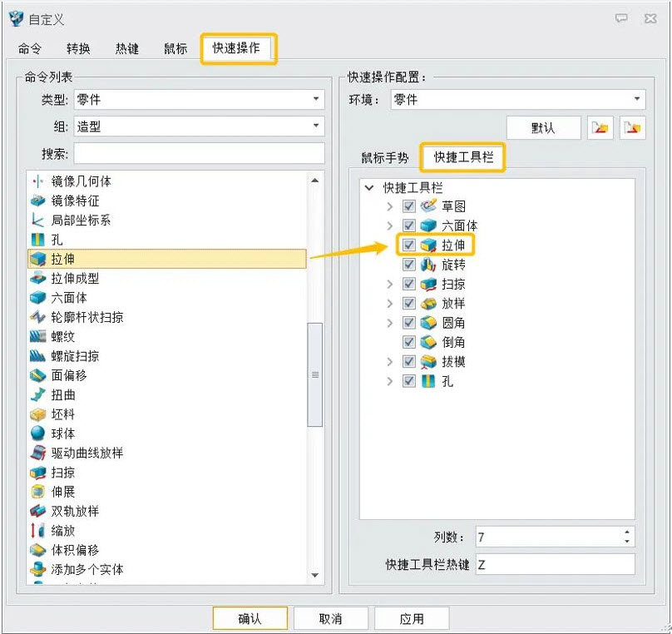672x634 pixels.
Task: Uncheck the 草图 checkbox
Action: pos(408,206)
